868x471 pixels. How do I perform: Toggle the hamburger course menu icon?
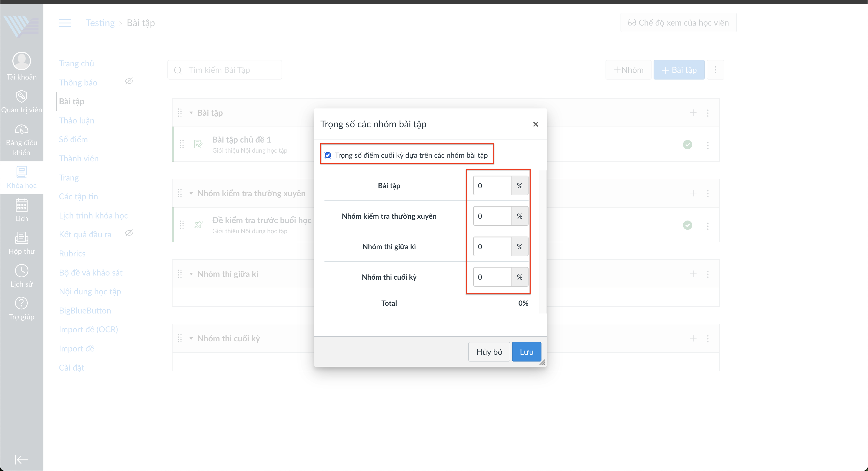[65, 23]
